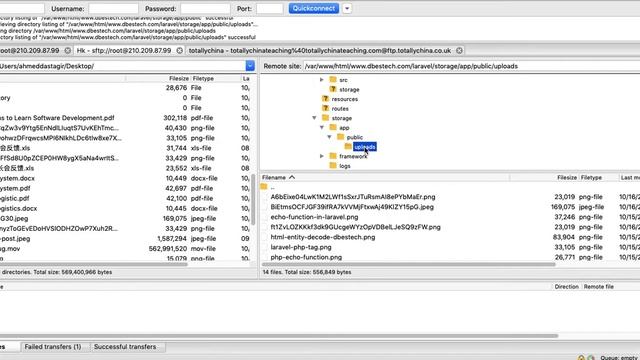
Task: Focus the Password input field
Action: tap(205, 9)
